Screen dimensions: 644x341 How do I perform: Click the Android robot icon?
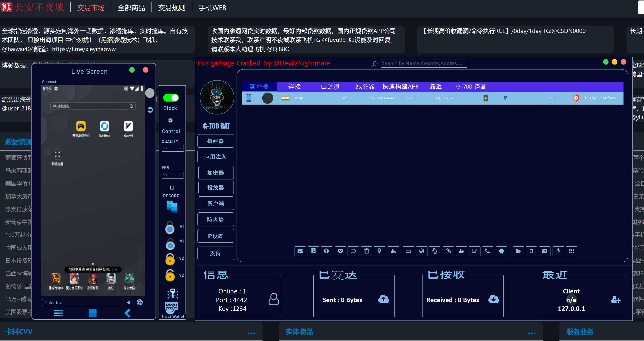501,251
